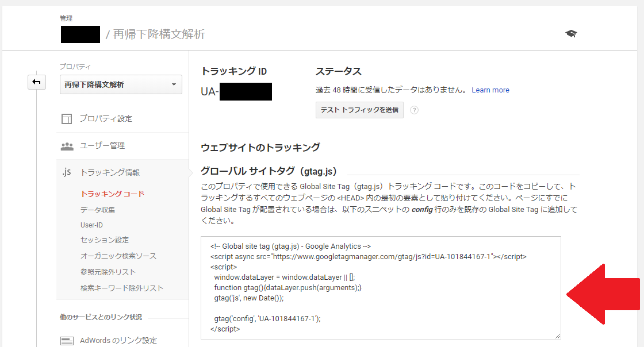Viewport: 644px width, 347px height.
Task: Select User-ID submenu item
Action: click(91, 225)
